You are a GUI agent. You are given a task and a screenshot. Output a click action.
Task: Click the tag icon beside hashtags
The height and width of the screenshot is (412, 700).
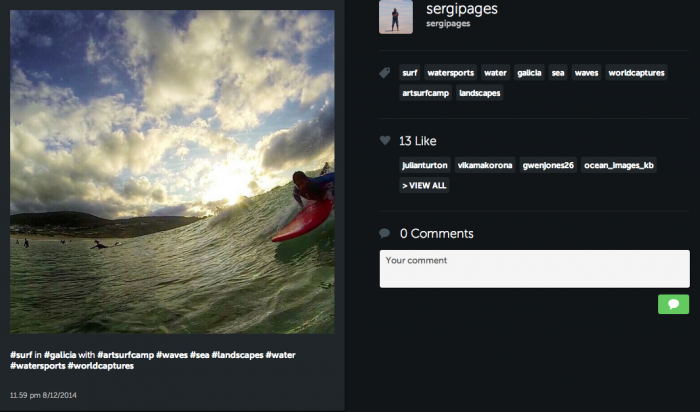[385, 73]
